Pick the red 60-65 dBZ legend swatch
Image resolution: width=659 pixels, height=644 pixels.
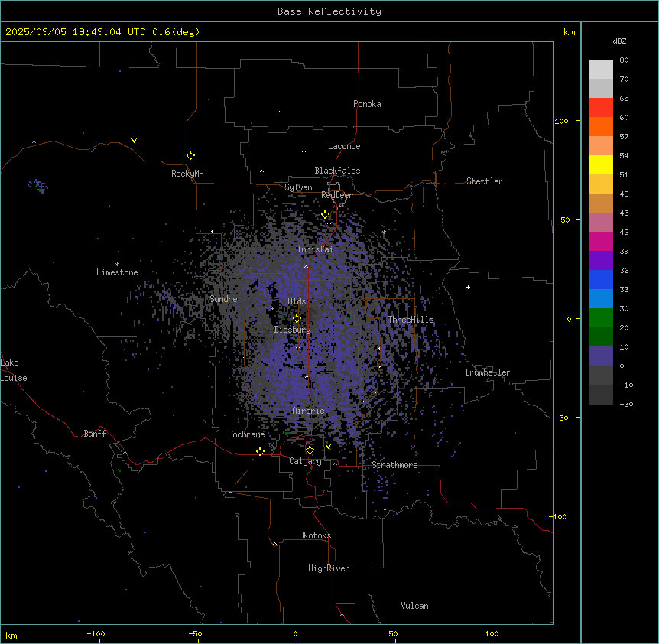601,107
